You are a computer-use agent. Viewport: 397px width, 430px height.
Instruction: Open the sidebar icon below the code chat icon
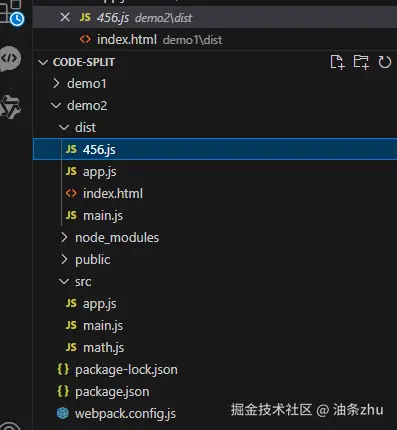click(x=10, y=107)
